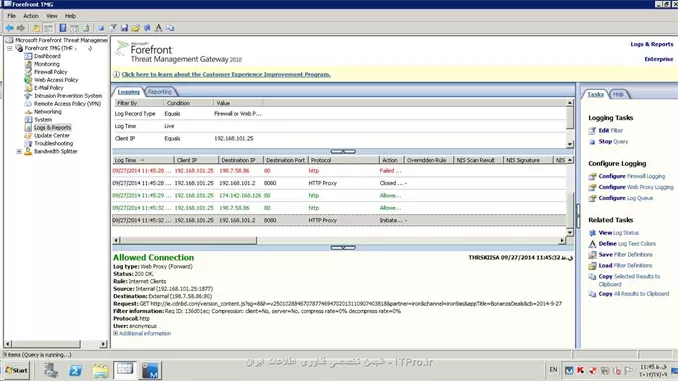The width and height of the screenshot is (678, 381).
Task: Sort by Log Time column header
Action: click(x=143, y=160)
